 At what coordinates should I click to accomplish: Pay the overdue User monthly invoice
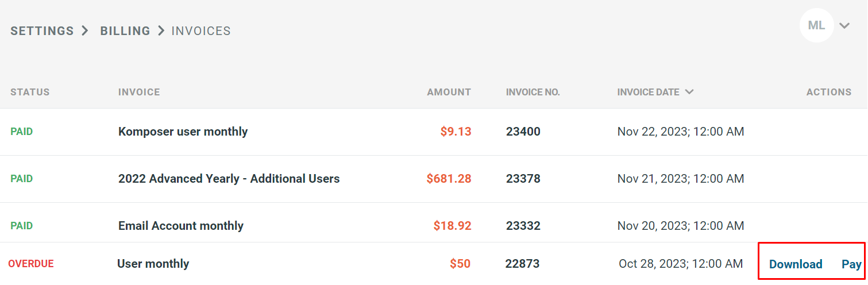tap(851, 264)
